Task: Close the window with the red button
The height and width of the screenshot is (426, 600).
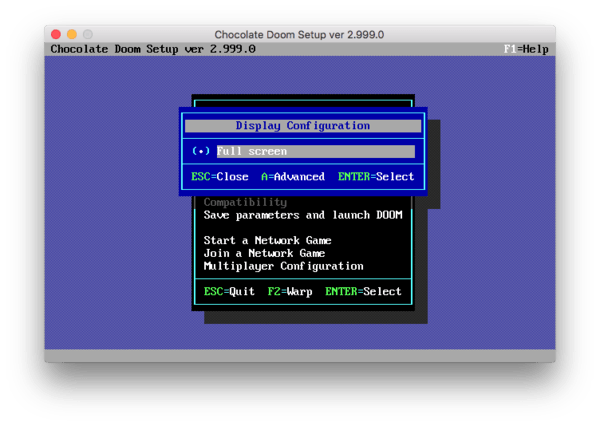Action: (x=56, y=34)
